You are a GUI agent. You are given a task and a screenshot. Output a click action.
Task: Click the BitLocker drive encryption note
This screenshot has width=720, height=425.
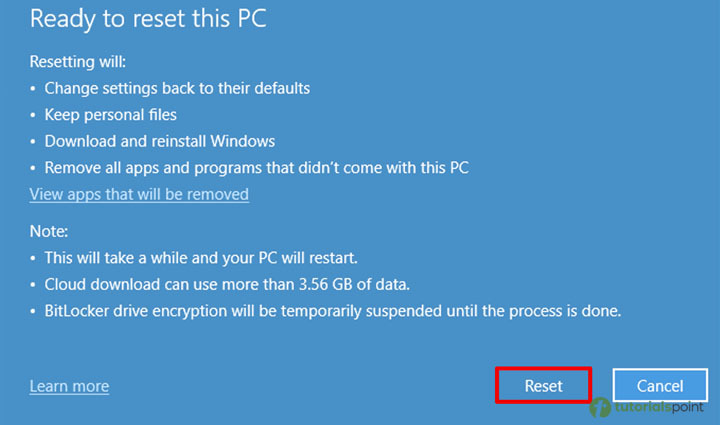pos(333,310)
